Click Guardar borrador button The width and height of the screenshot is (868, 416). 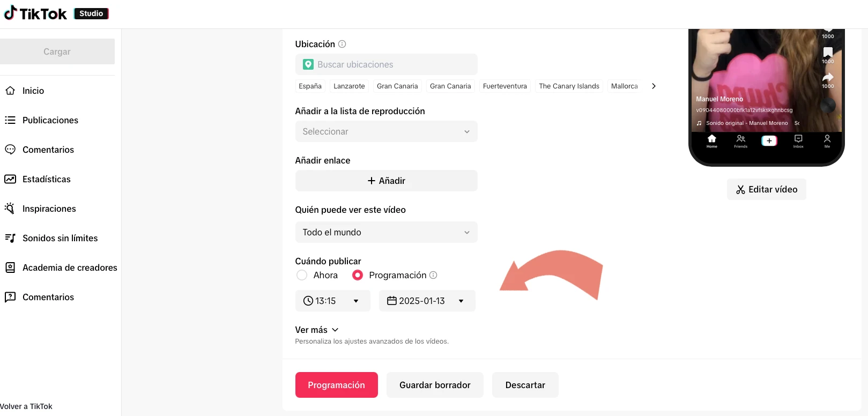(435, 385)
